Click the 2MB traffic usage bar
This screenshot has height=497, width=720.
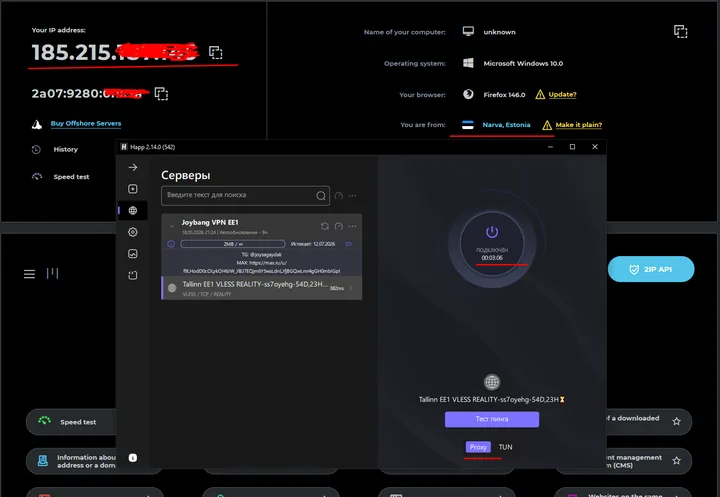233,244
